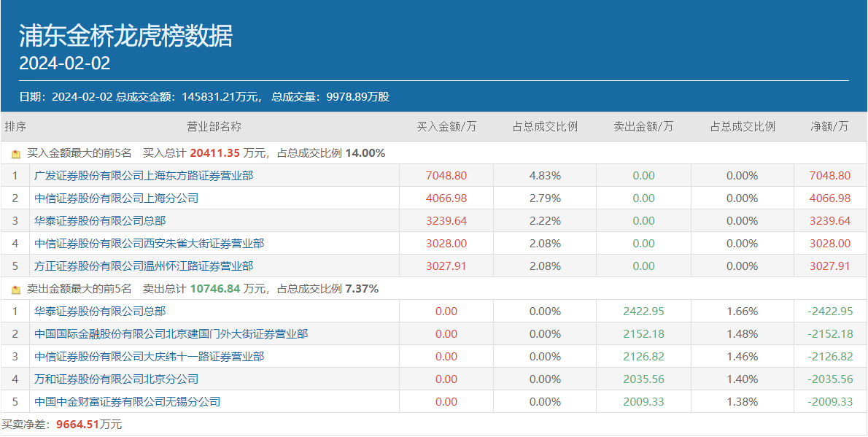Click 中信证券大庆纬十一路证券营业部 link
Screen dimensions: 868x437
[x=149, y=357]
